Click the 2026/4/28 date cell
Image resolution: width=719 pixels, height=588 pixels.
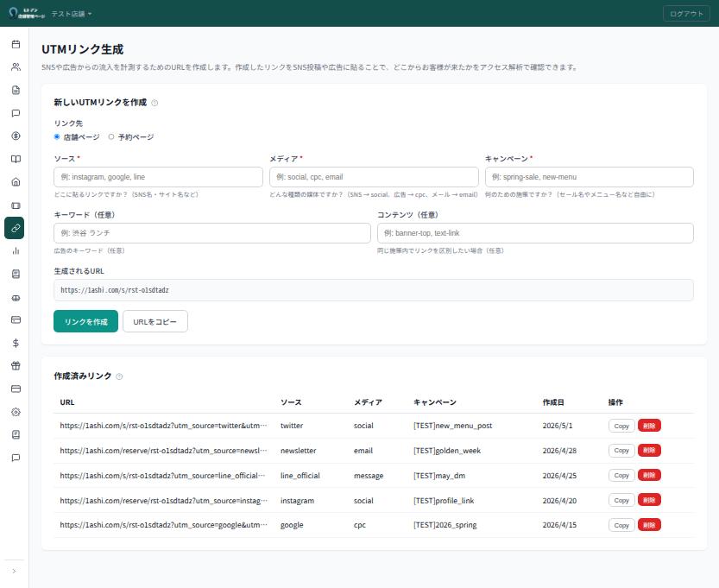coord(559,451)
